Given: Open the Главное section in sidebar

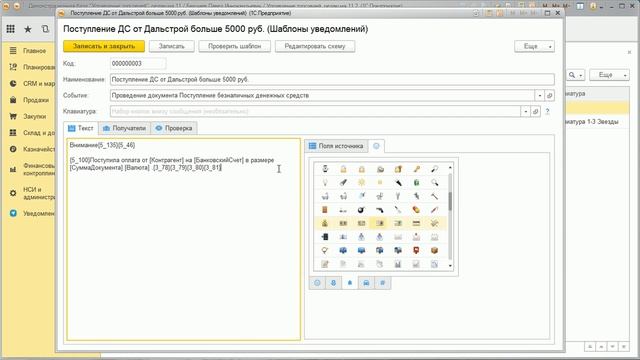Looking at the screenshot, I should [34, 51].
